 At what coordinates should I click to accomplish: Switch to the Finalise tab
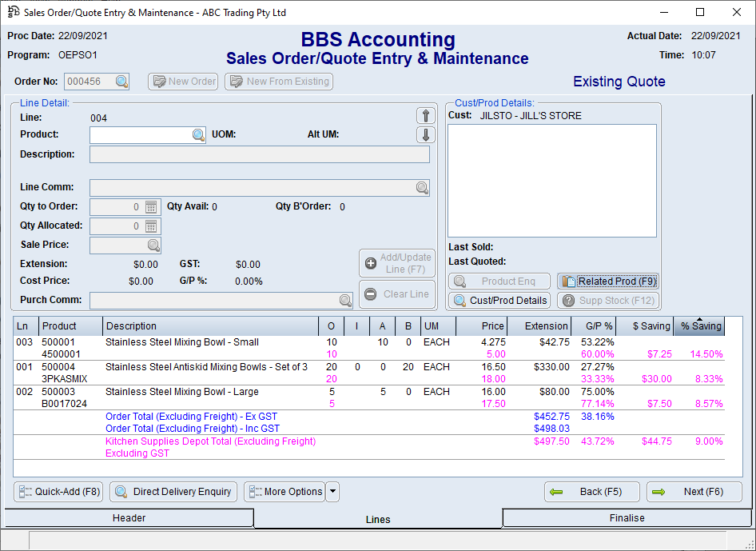[x=627, y=518]
